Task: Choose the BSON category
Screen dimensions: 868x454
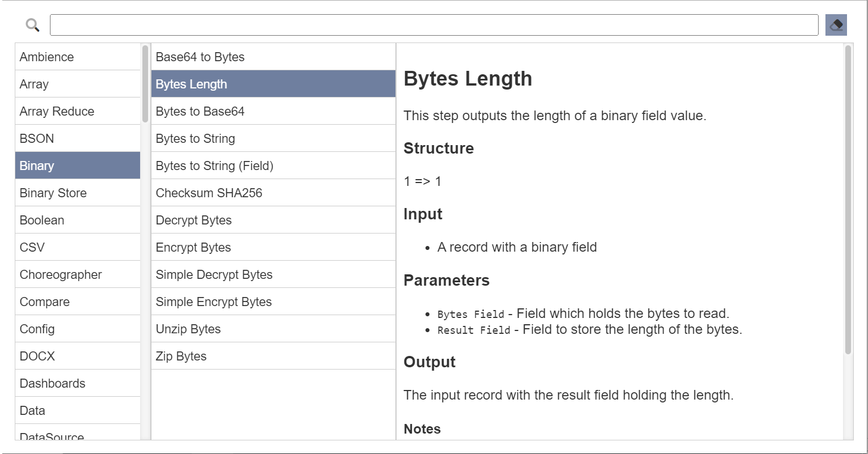Action: pyautogui.click(x=78, y=138)
